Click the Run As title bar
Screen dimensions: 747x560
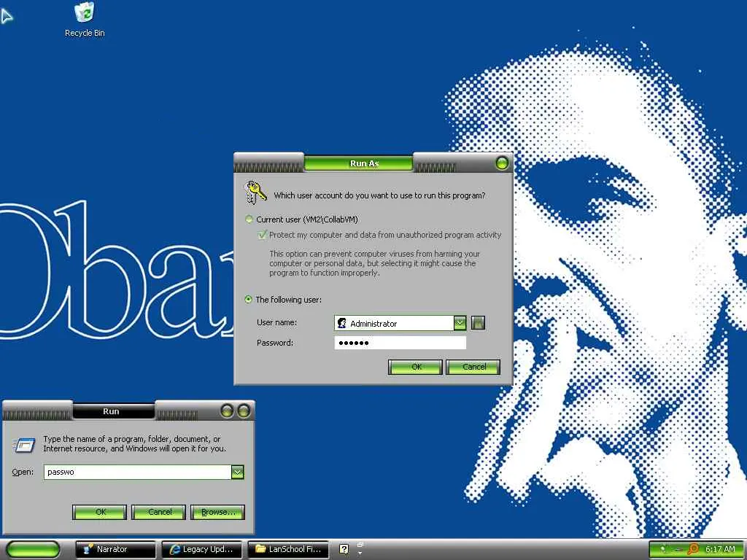[x=364, y=163]
